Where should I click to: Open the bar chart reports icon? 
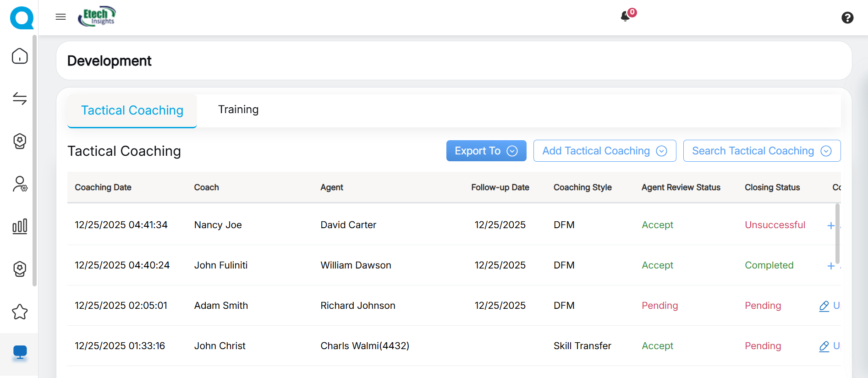click(20, 226)
